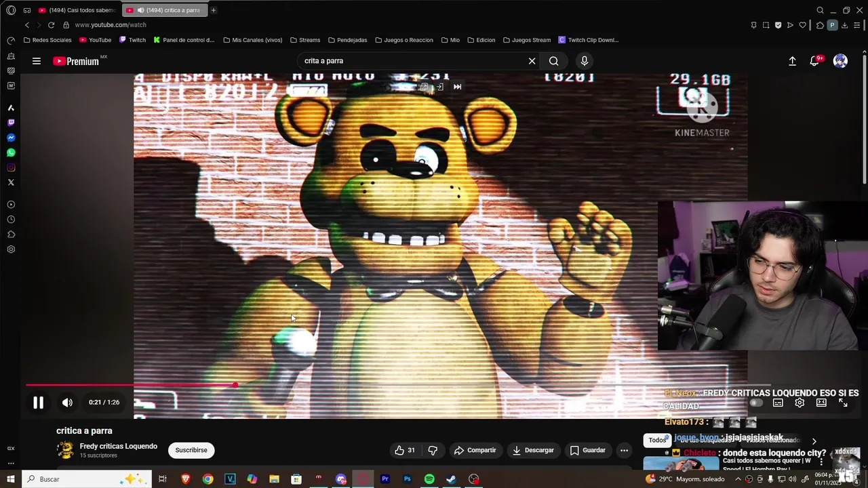Open sidebar settings gear
This screenshot has width=868, height=488.
pos(11,249)
